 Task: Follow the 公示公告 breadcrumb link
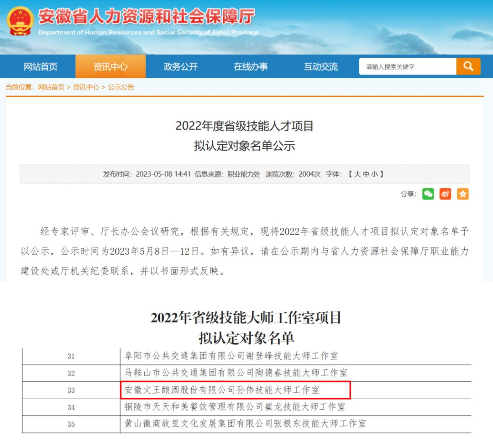121,87
